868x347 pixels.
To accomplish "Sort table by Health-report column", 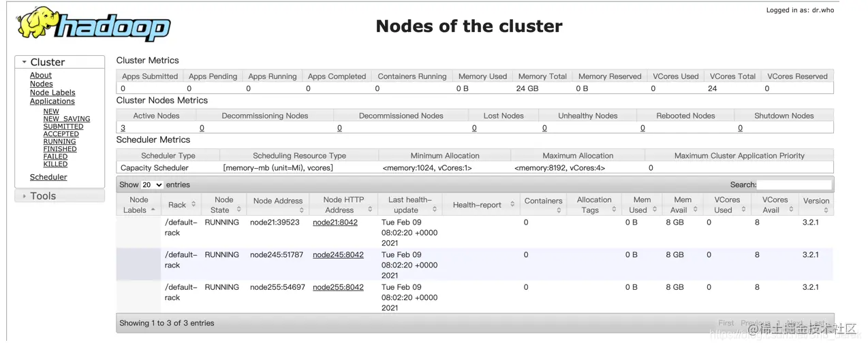I will [x=481, y=205].
